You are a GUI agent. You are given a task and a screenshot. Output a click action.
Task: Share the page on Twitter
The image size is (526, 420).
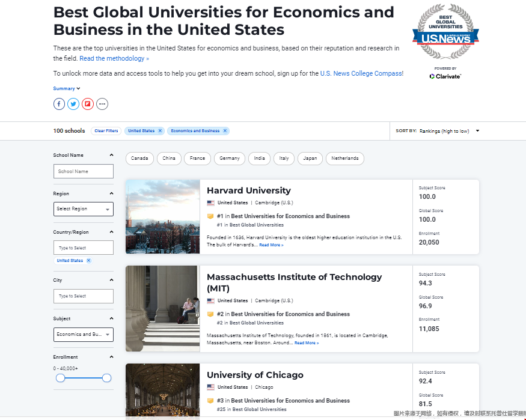[x=73, y=104]
